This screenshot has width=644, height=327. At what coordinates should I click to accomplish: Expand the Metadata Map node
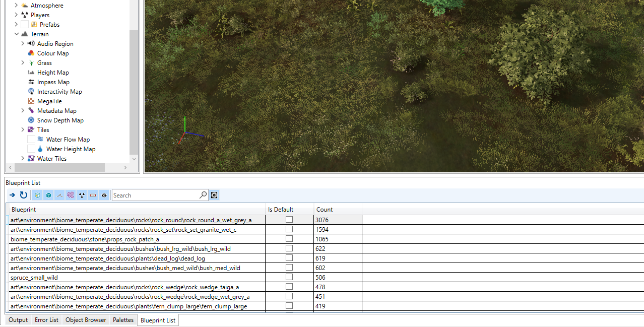pyautogui.click(x=23, y=111)
